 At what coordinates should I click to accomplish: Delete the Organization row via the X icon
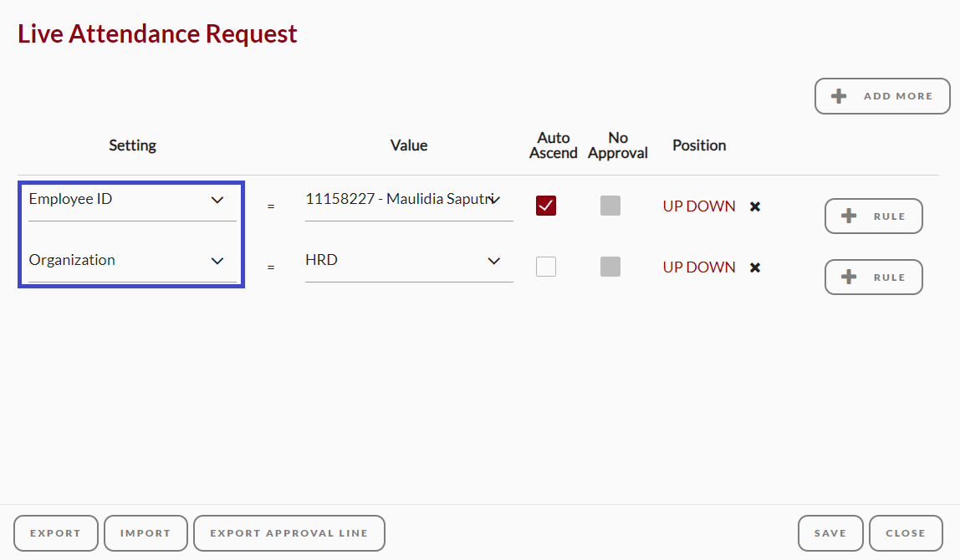(x=755, y=267)
